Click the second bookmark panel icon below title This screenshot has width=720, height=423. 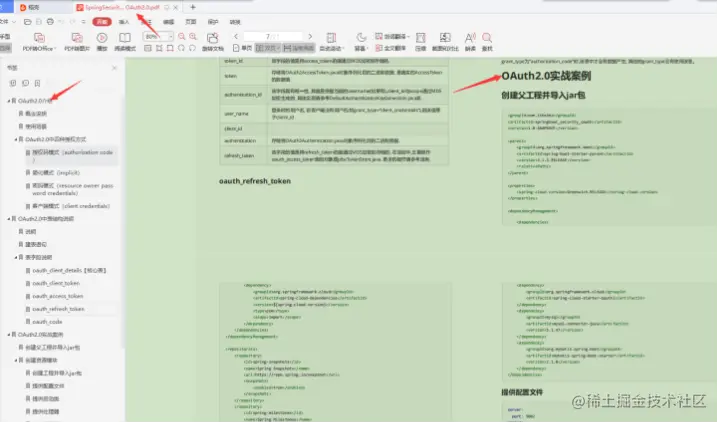25,83
